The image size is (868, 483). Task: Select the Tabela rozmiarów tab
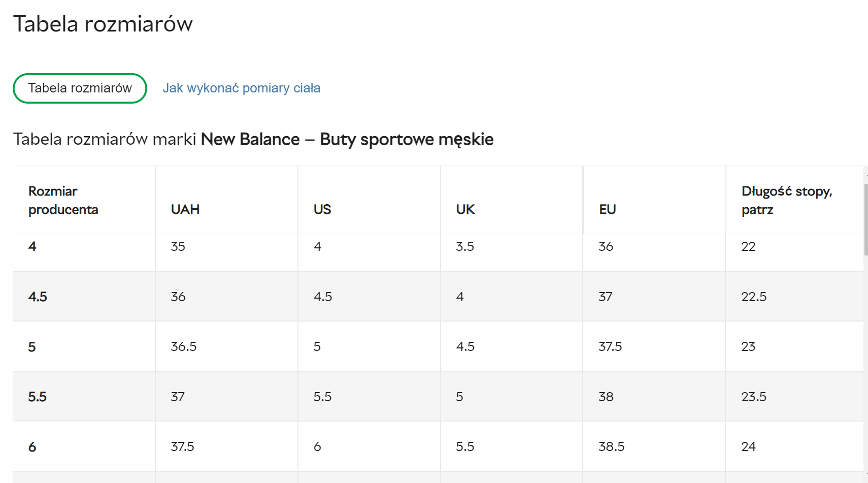click(80, 88)
